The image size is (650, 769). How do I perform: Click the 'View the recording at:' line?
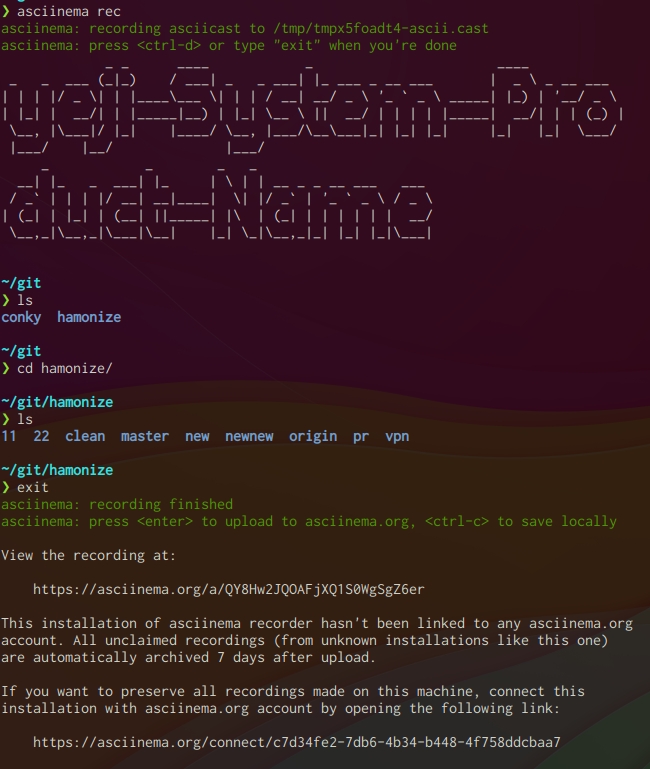pos(88,555)
